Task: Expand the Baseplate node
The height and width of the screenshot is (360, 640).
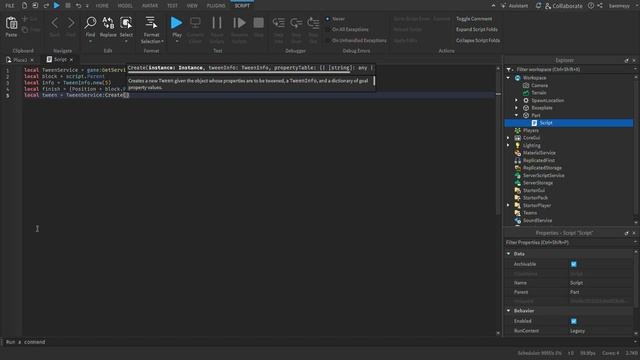Action: (x=516, y=108)
